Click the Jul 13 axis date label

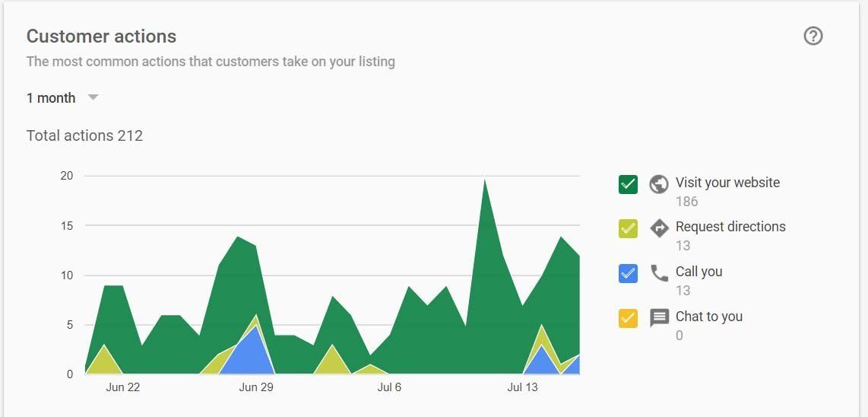523,387
